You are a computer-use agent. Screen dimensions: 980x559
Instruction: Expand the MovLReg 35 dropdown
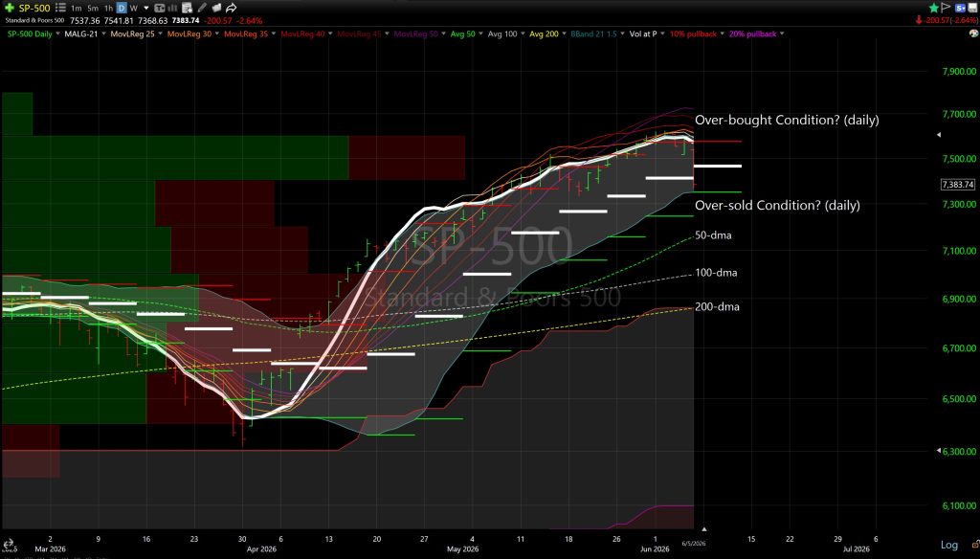point(274,34)
